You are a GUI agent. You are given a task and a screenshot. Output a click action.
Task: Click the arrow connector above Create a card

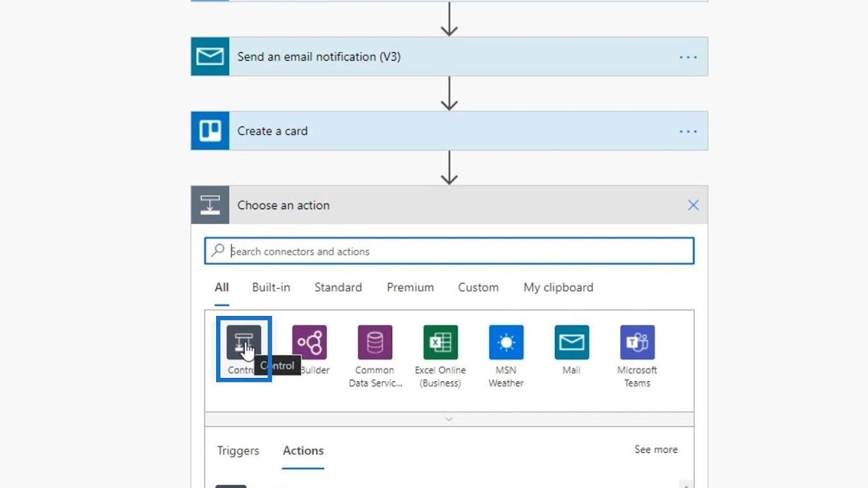[449, 94]
